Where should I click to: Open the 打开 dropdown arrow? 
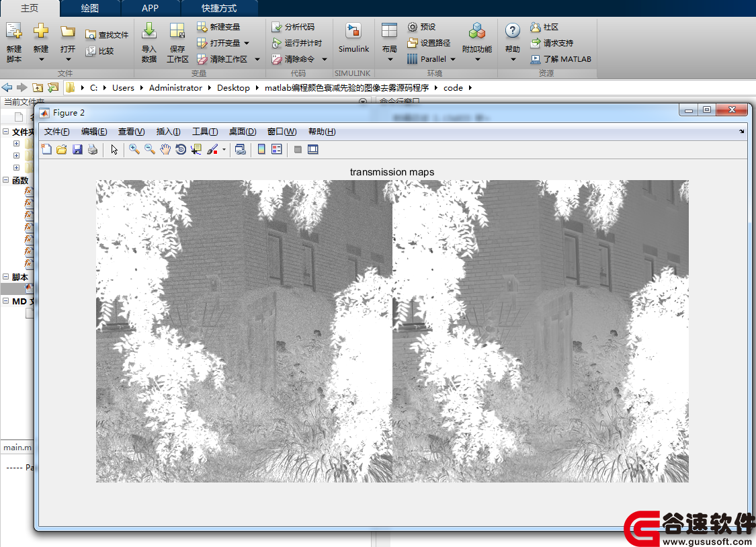68,59
